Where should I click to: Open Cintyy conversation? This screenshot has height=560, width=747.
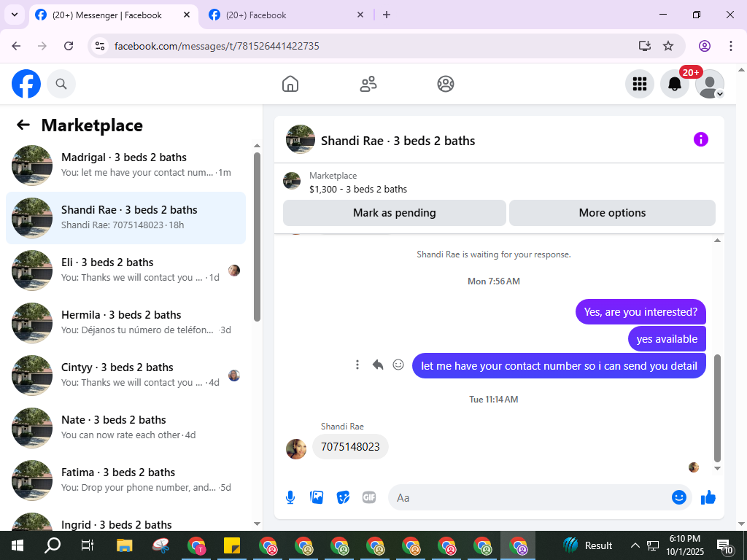[x=125, y=376]
